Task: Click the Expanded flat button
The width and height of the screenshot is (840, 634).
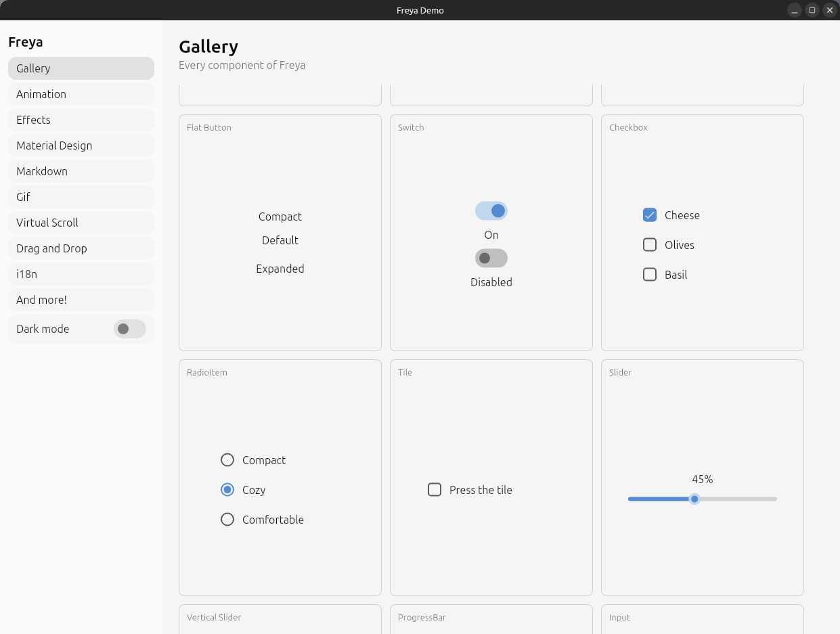Action: coord(280,269)
